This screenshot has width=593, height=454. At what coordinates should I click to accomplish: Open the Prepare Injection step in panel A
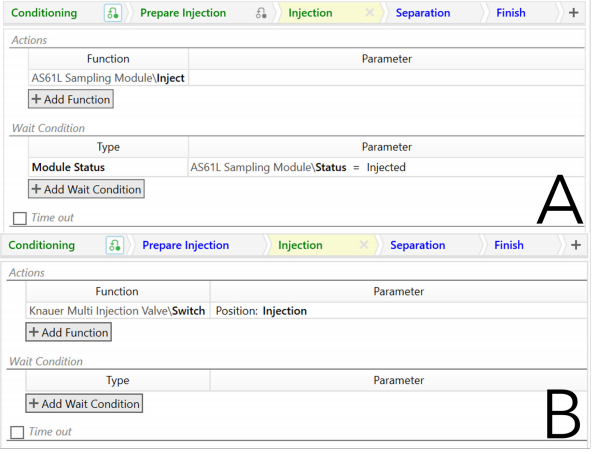tap(183, 13)
